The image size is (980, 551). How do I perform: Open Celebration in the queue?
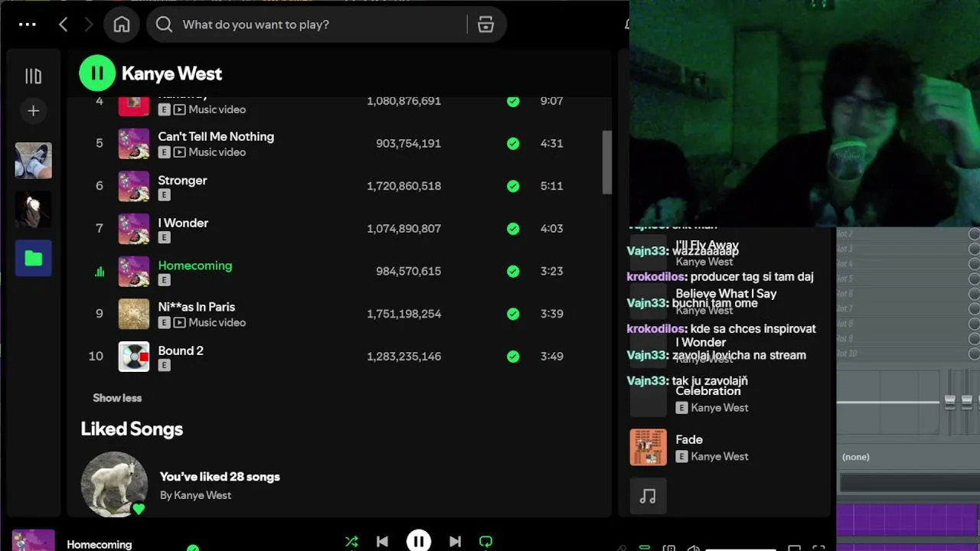708,391
